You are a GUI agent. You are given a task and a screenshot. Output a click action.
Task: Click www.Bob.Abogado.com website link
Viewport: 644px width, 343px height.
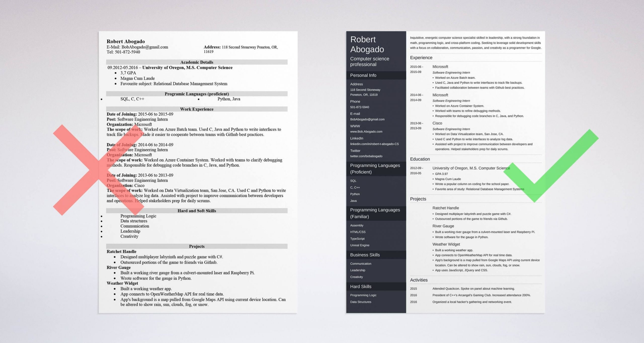coord(364,132)
